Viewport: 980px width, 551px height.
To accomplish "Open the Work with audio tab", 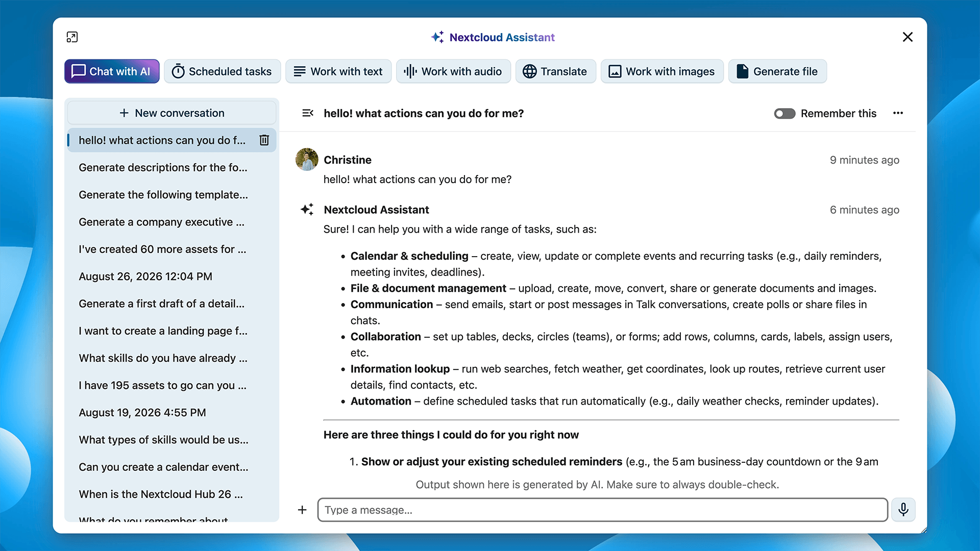I will [453, 71].
